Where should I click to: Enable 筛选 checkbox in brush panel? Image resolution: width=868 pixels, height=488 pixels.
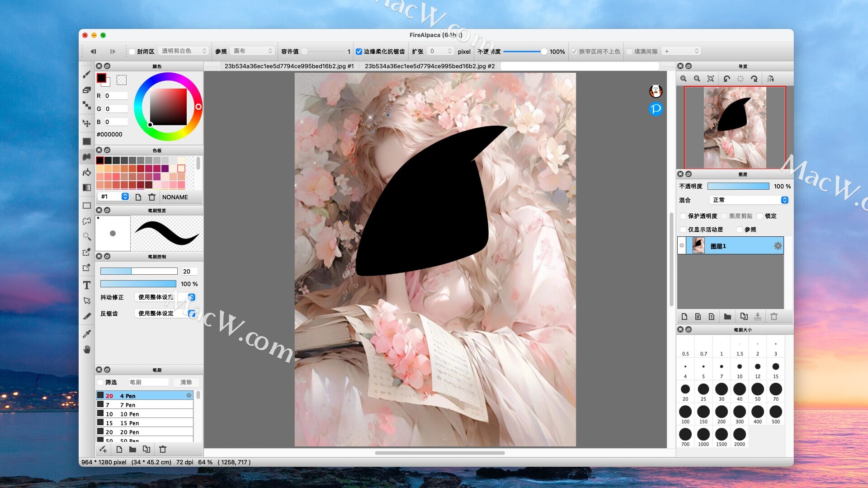[x=100, y=382]
